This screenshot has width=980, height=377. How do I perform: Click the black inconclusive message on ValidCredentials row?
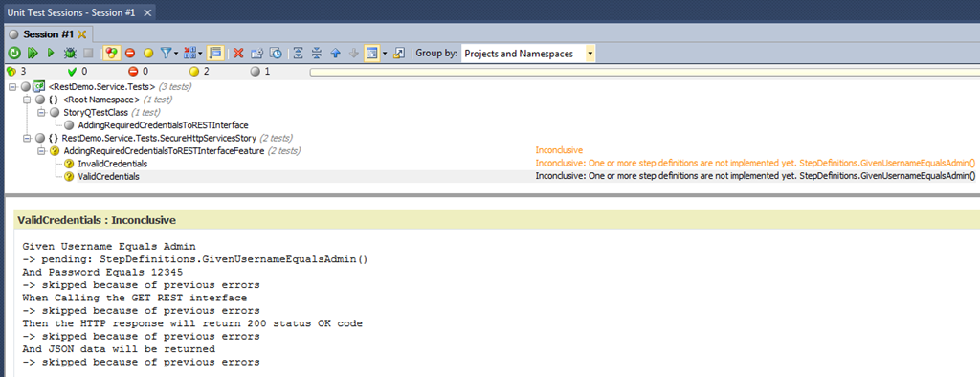755,176
